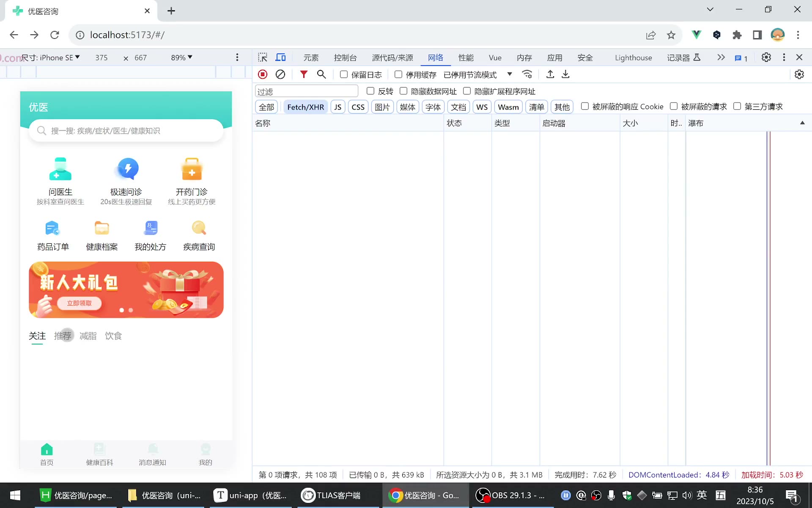Image resolution: width=812 pixels, height=508 pixels.
Task: Go to 健康百科 bottom navigation
Action: click(x=99, y=455)
